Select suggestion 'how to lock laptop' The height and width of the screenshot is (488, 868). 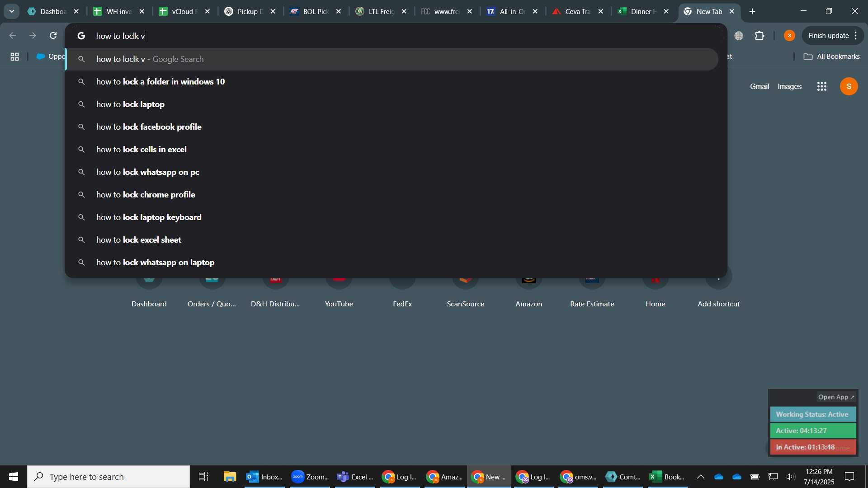(x=392, y=104)
